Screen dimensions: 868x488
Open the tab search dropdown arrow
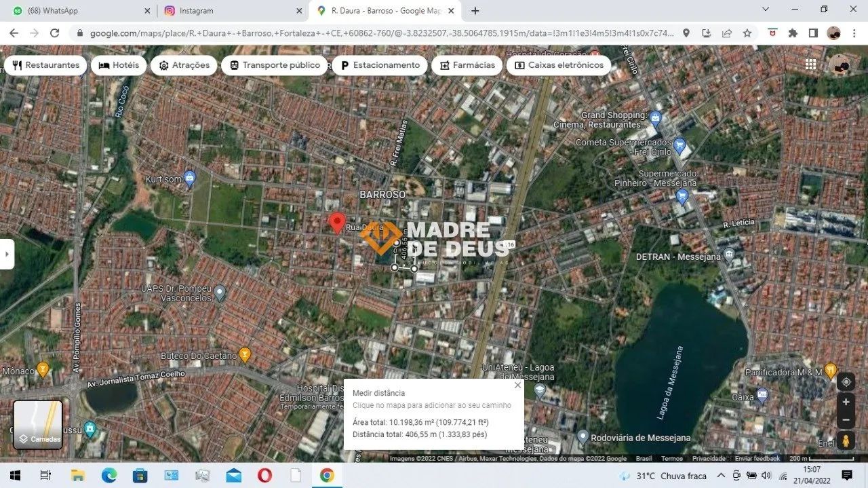click(766, 10)
